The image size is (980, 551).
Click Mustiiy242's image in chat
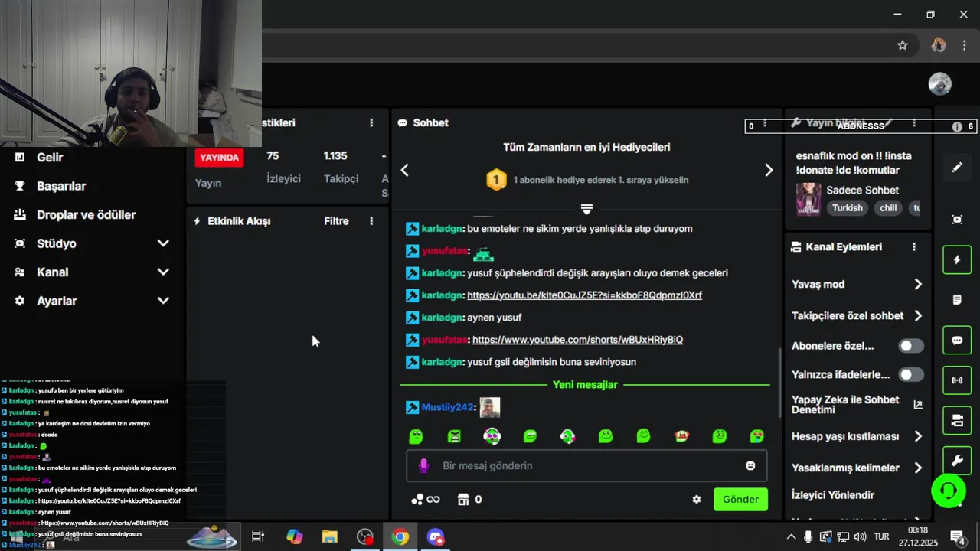point(490,407)
